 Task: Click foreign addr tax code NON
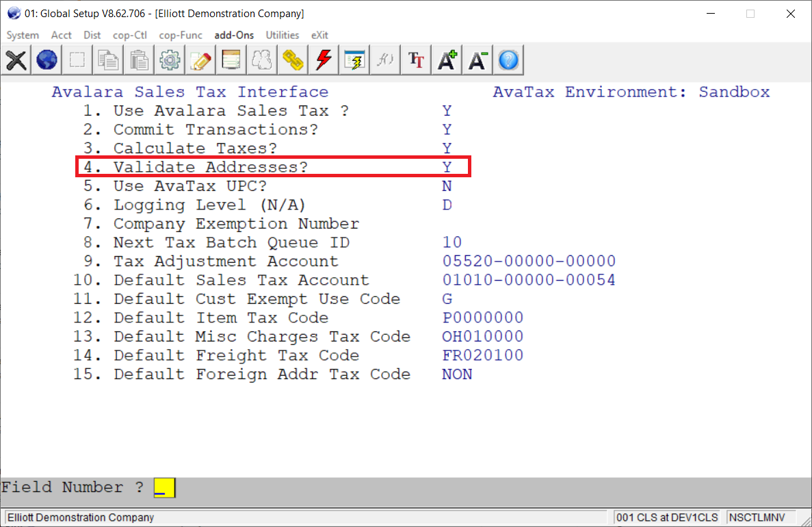click(x=457, y=374)
